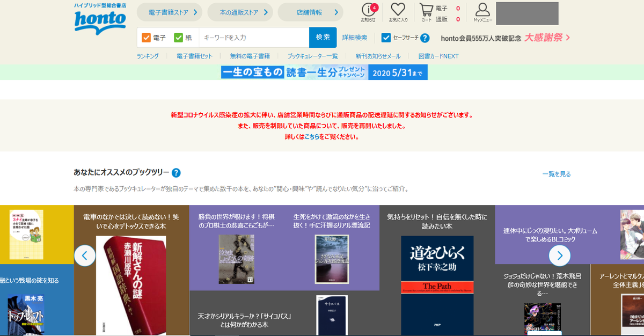This screenshot has height=336, width=644.
Task: Expand the 電子書籍ストア menu
Action: [170, 12]
